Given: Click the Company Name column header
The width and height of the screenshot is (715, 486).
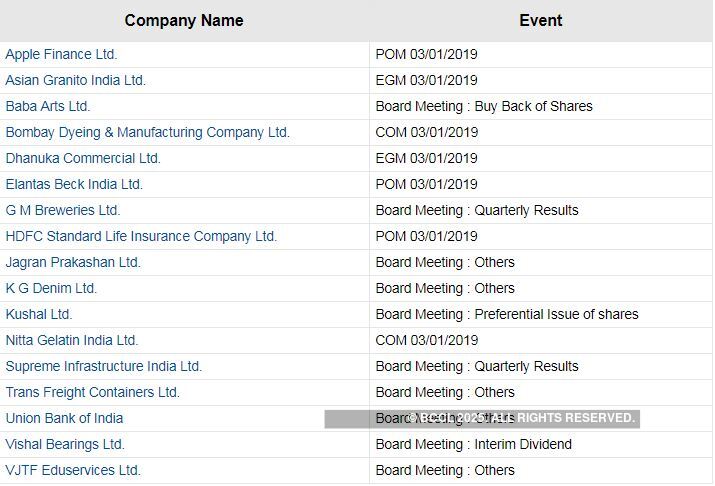Looking at the screenshot, I should [x=184, y=20].
